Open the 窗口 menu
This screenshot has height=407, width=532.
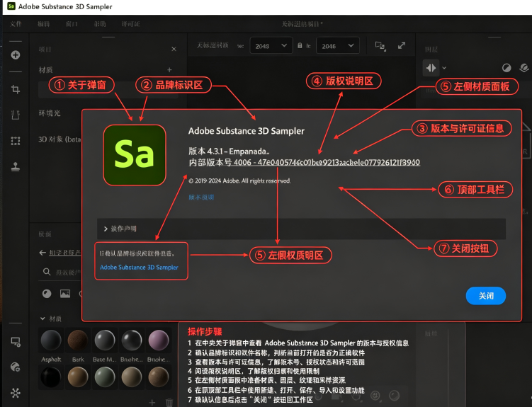[72, 24]
